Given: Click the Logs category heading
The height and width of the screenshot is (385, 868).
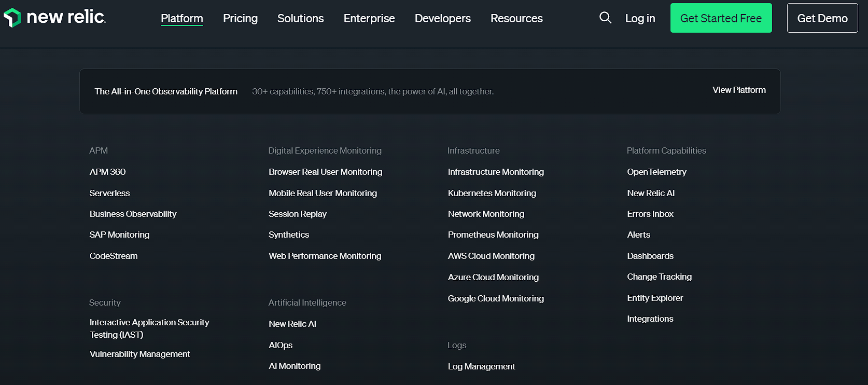Looking at the screenshot, I should (x=457, y=345).
